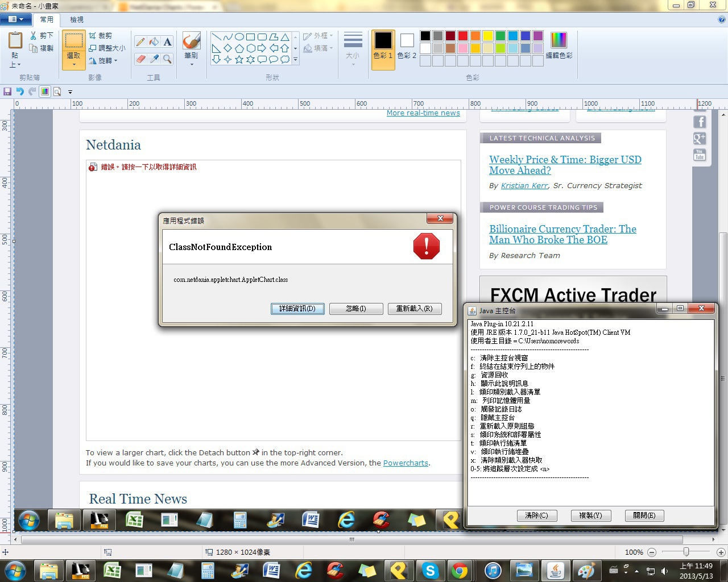Open the 旋轉 (Rotate) dropdown
This screenshot has height=582, width=728.
pyautogui.click(x=104, y=60)
